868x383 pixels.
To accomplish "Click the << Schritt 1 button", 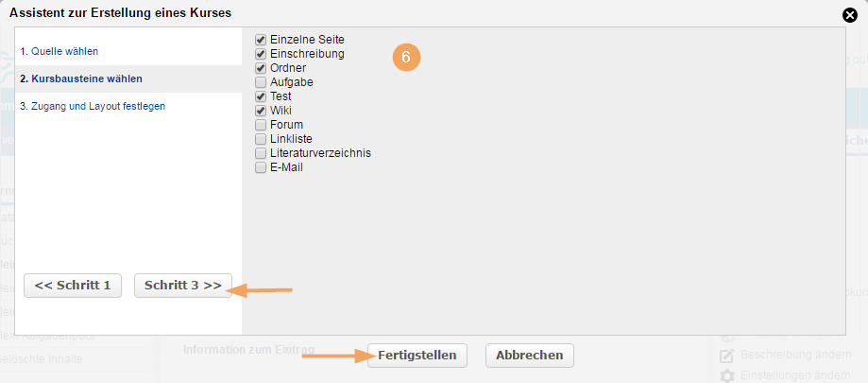I will click(73, 286).
